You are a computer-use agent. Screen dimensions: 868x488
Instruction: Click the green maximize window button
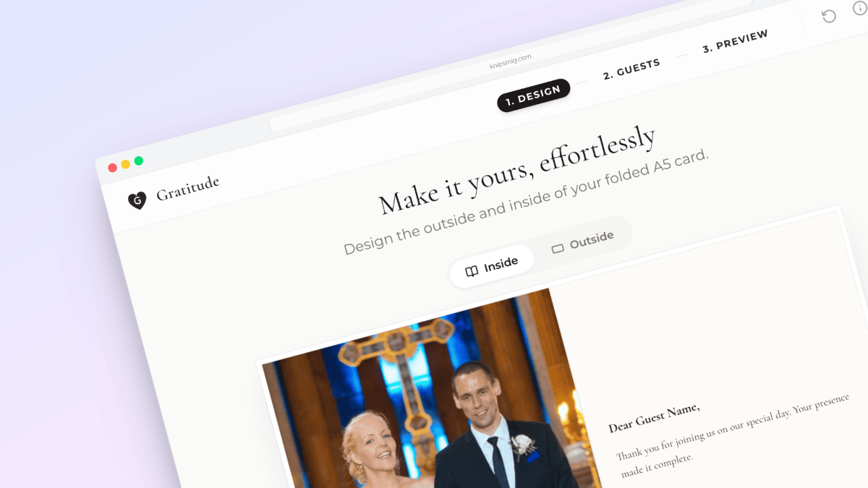tap(139, 160)
